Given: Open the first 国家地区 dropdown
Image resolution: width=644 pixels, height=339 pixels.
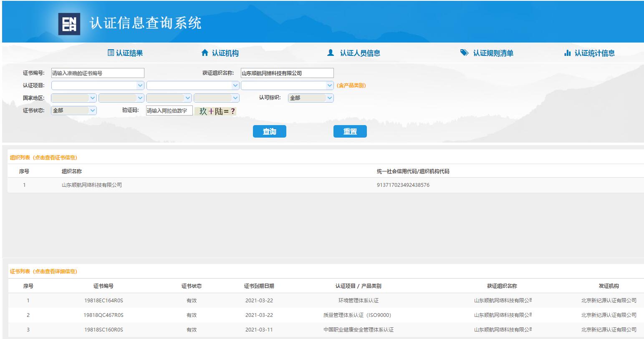Looking at the screenshot, I should tap(74, 98).
